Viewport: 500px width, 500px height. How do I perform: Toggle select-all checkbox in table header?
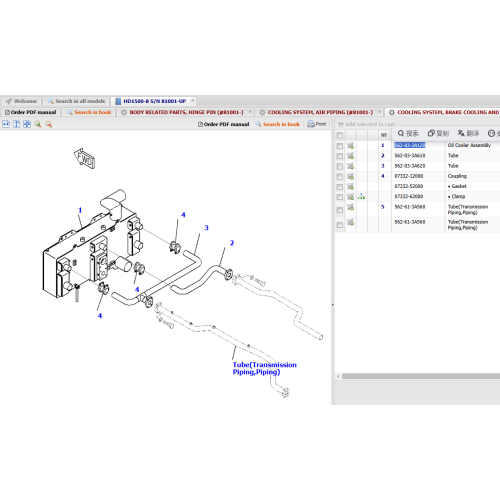340,135
